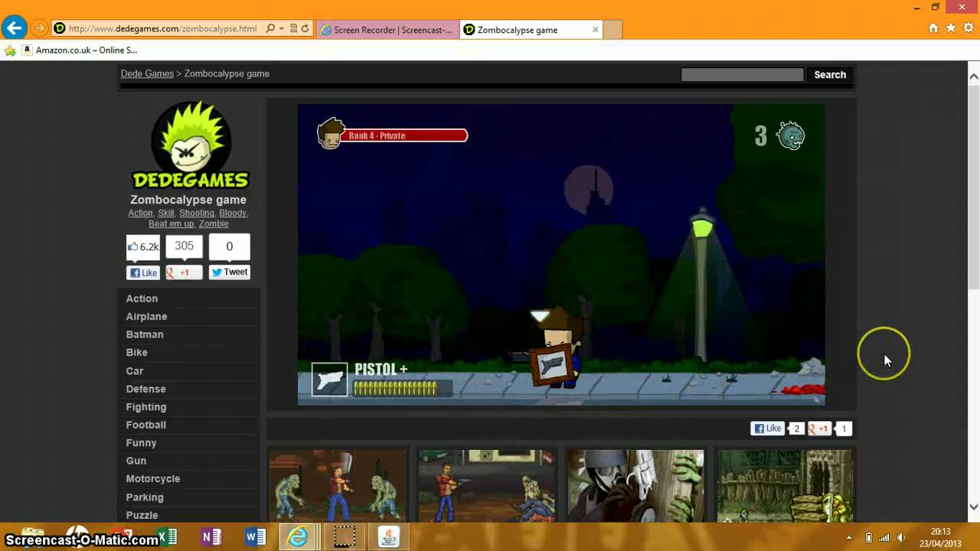Click the 6.2k likes counter
The width and height of the screenshot is (980, 551).
point(143,246)
